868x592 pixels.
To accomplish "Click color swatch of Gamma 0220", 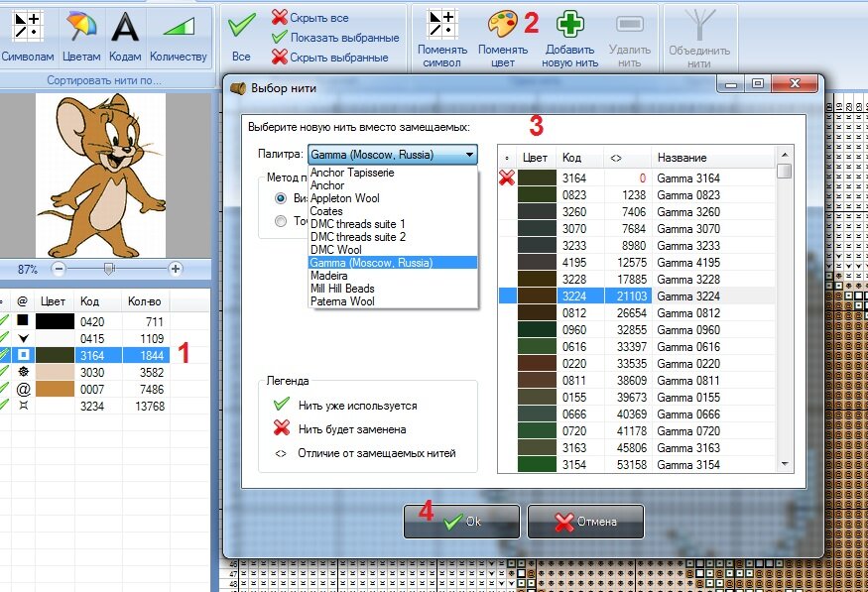I will click(537, 364).
